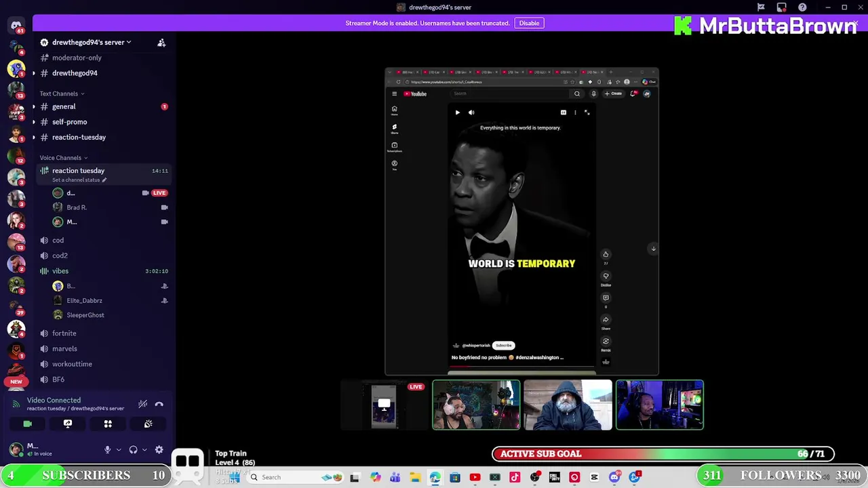868x488 pixels.
Task: Open TikTok from taskbar
Action: 515,477
